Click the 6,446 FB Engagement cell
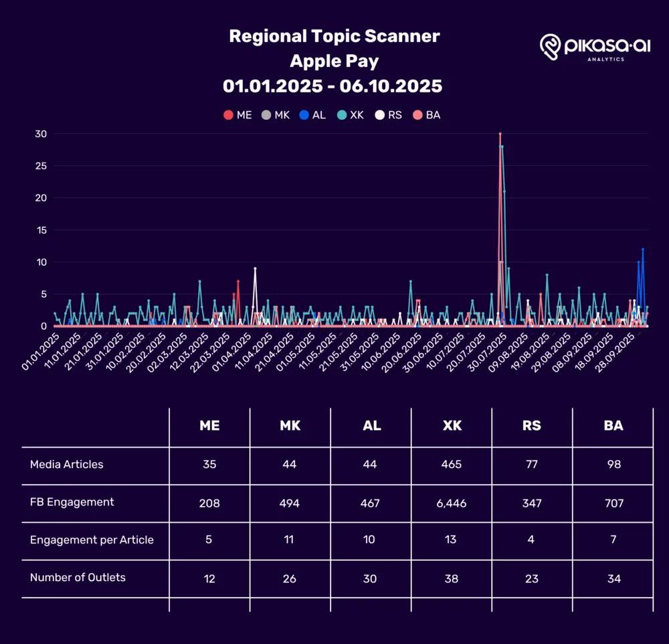Screen dimensions: 669x644 [452, 503]
